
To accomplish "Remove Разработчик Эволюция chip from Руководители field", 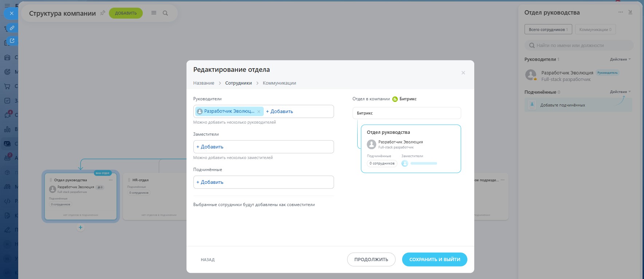I will pyautogui.click(x=259, y=112).
